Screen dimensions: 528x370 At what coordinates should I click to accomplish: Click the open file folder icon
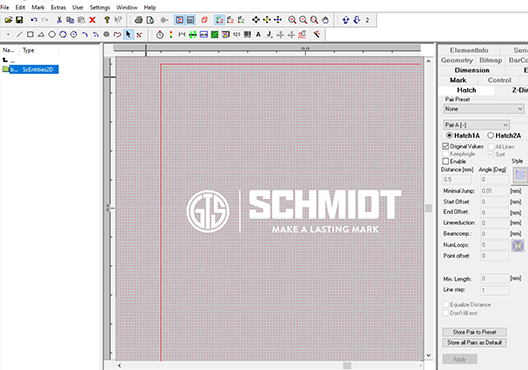(8, 20)
